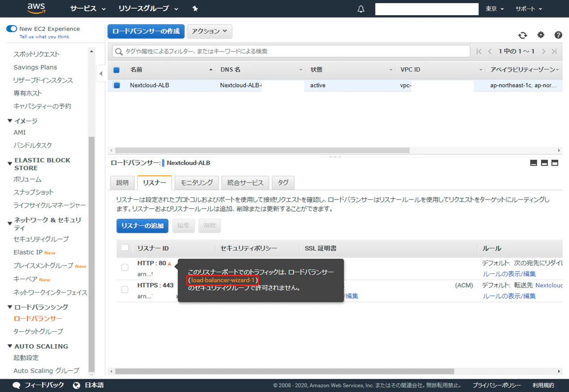Open the リソースグループ menu
The height and width of the screenshot is (392, 569).
149,9
